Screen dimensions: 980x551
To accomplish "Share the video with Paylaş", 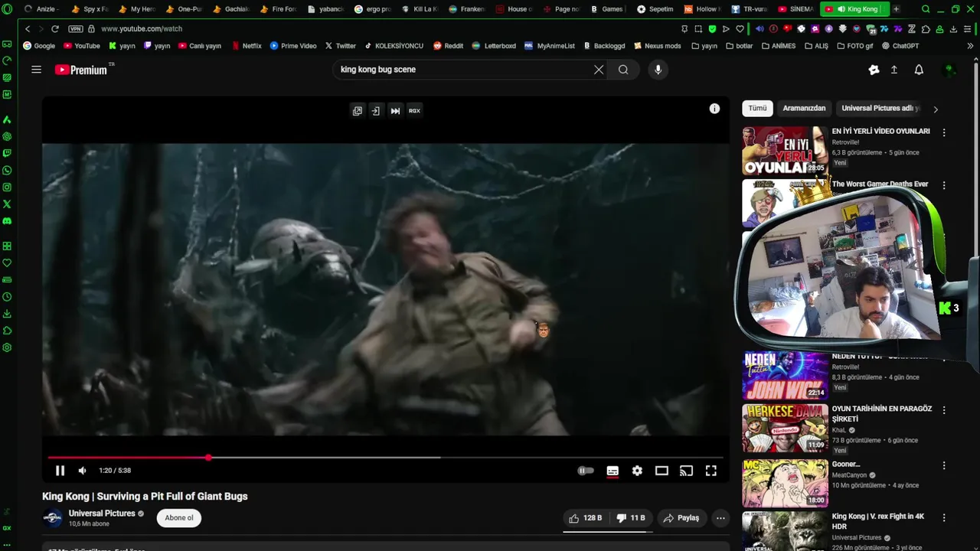I will [681, 518].
